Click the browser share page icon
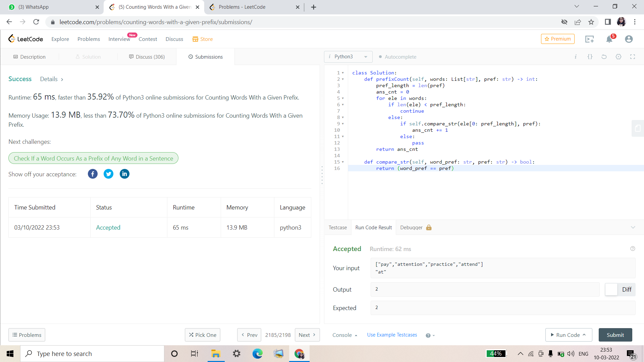This screenshot has width=644, height=362. [578, 22]
